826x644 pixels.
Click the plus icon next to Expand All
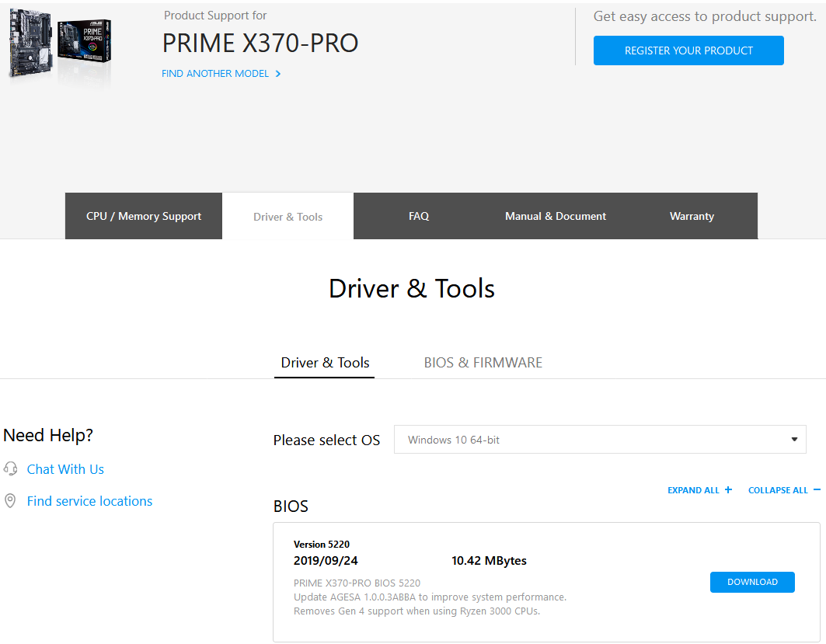tap(728, 489)
